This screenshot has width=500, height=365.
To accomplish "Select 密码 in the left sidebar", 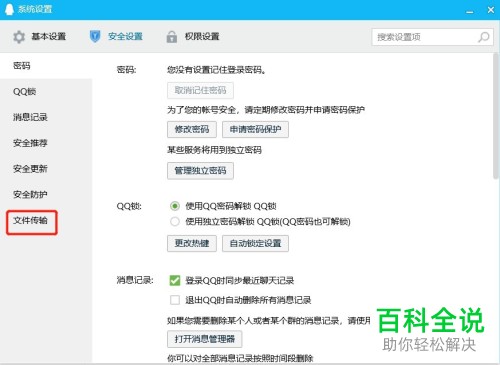I will [46, 66].
